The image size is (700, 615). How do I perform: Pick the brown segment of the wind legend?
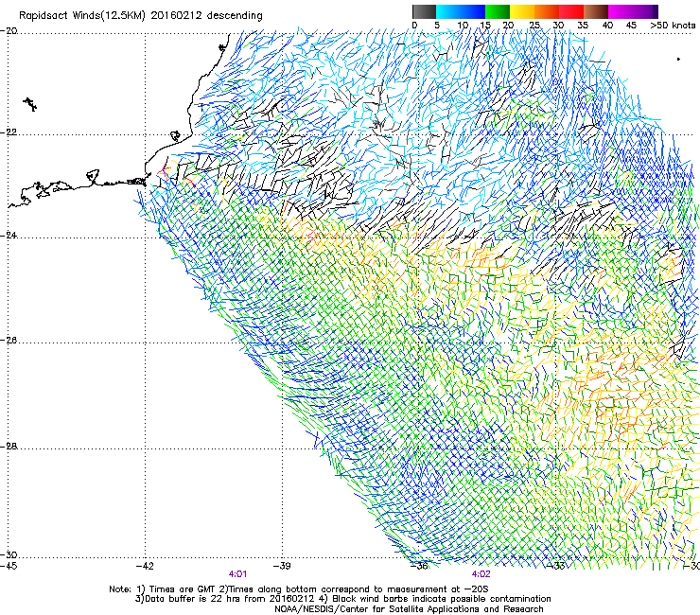coord(596,11)
